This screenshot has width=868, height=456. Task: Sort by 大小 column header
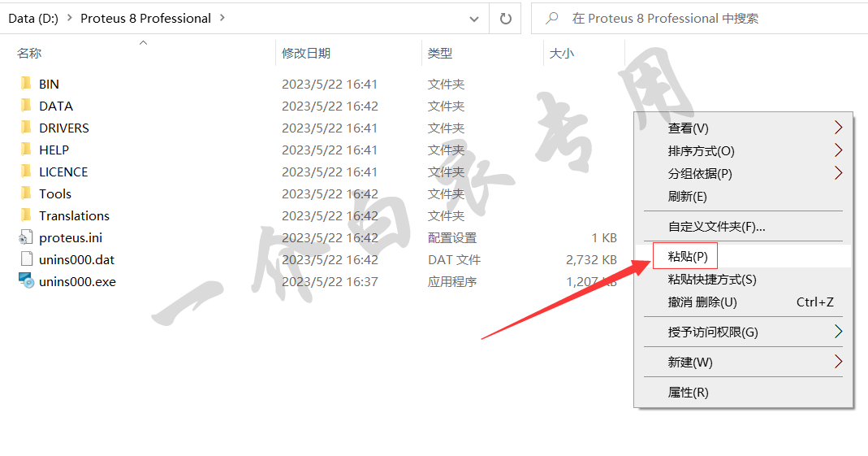pyautogui.click(x=562, y=53)
